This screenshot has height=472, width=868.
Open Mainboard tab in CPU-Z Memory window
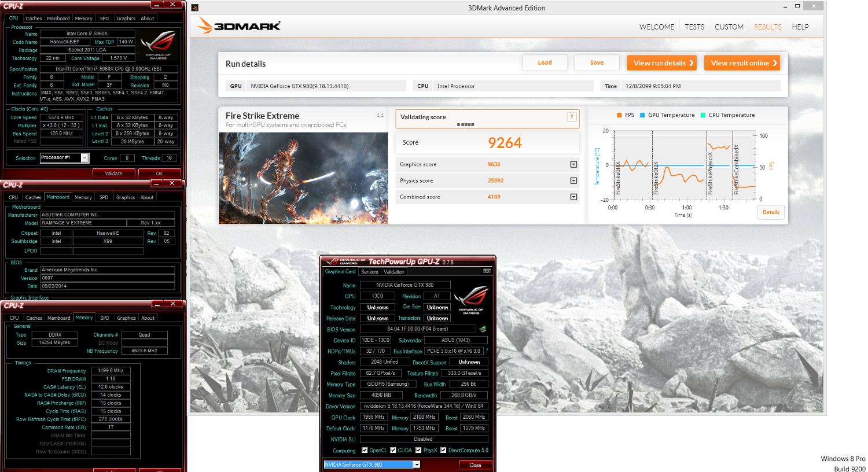pos(58,318)
